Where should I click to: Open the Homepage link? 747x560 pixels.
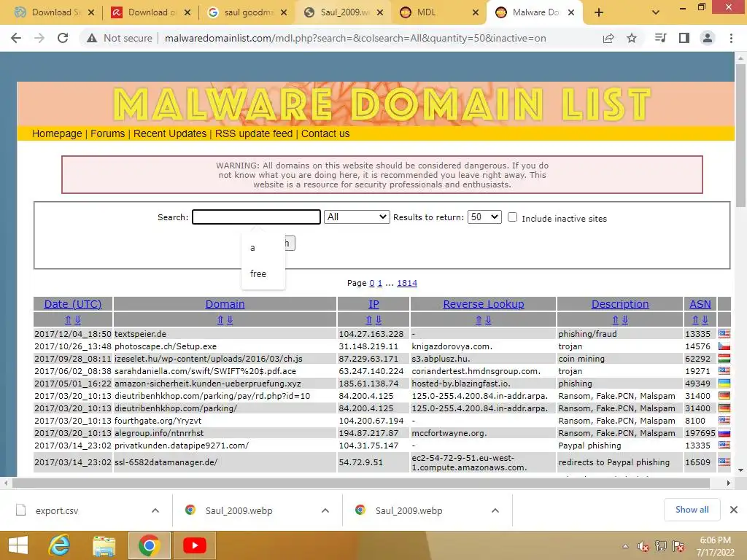coord(57,134)
